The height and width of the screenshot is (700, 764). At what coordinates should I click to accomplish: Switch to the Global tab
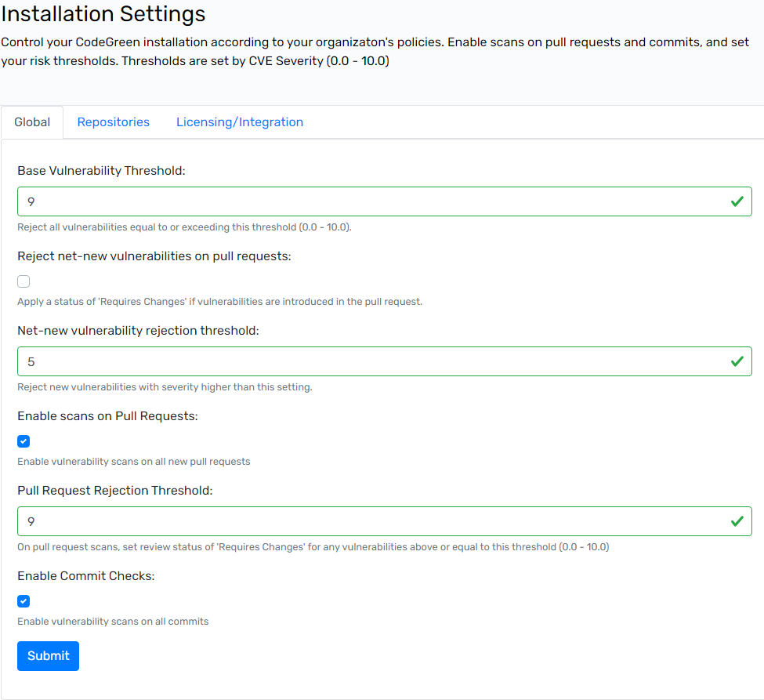pos(32,122)
